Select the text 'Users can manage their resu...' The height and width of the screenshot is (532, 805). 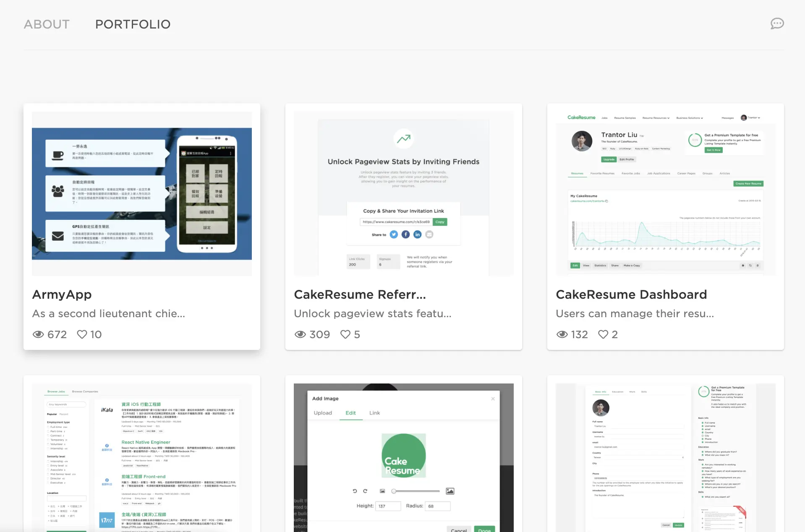click(635, 314)
